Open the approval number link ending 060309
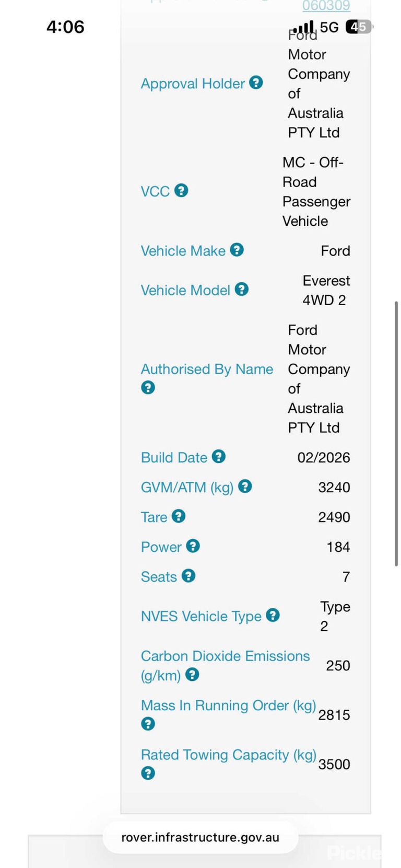 tap(326, 6)
